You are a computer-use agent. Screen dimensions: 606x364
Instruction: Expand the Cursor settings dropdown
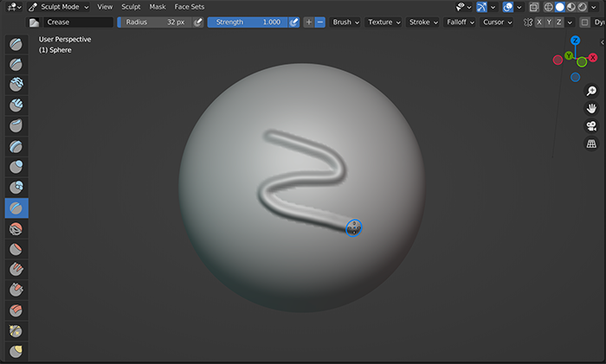(497, 22)
